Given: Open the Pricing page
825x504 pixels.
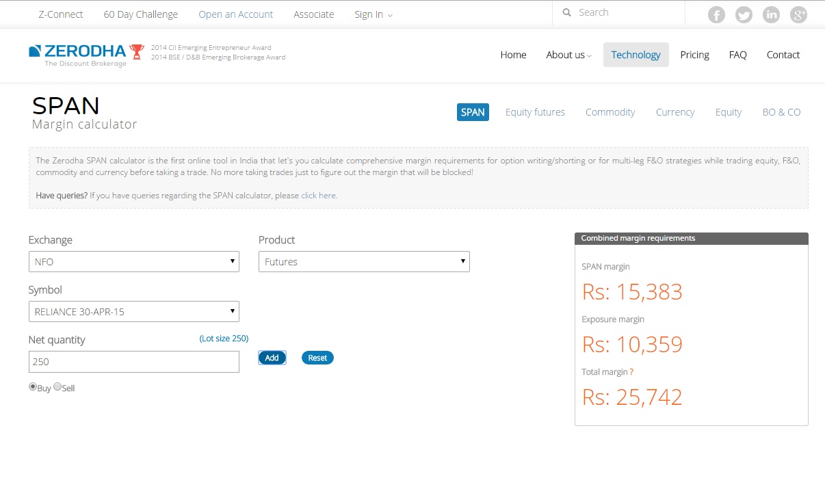Looking at the screenshot, I should pos(694,55).
